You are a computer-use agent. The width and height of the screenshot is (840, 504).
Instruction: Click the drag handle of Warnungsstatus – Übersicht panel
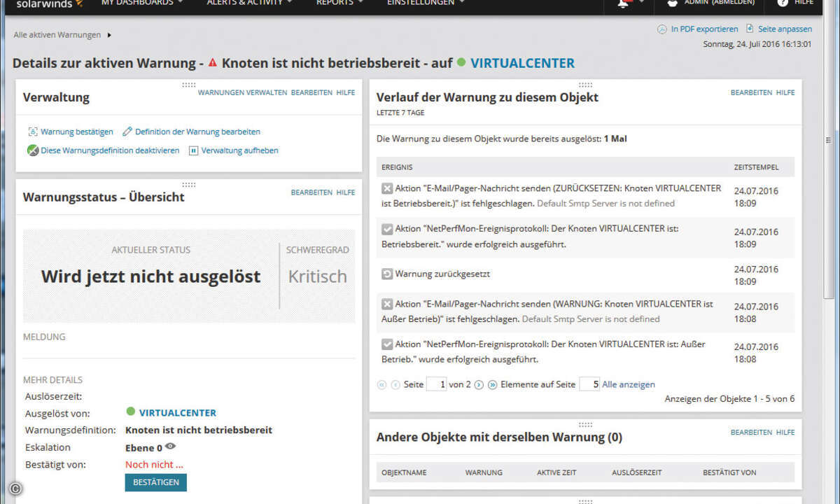[188, 185]
